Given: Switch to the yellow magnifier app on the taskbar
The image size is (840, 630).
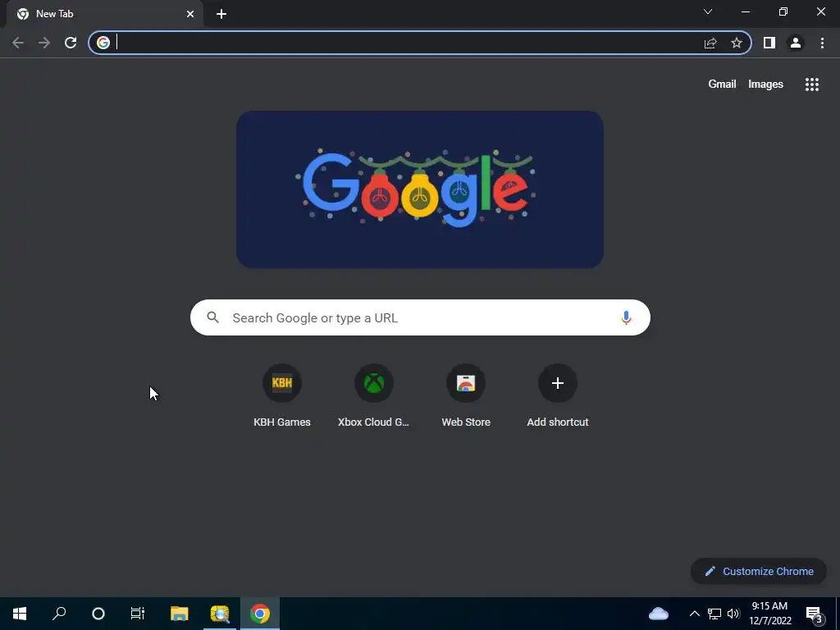Looking at the screenshot, I should click(220, 614).
